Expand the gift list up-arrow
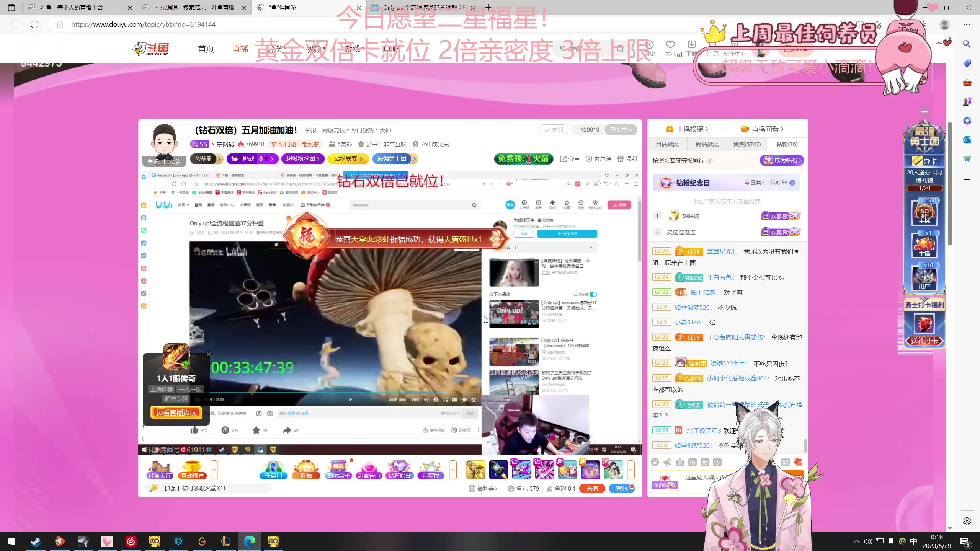980x551 pixels. tap(630, 469)
